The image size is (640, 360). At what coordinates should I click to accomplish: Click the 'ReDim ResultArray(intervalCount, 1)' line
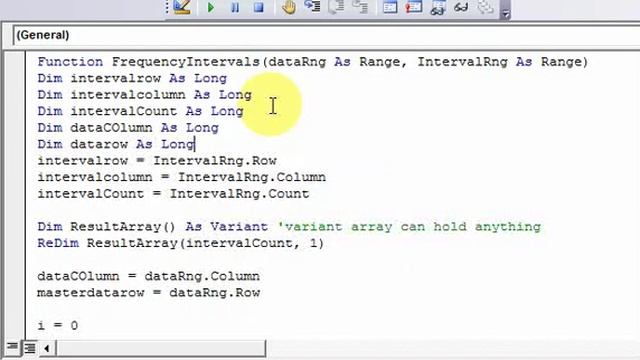(181, 243)
